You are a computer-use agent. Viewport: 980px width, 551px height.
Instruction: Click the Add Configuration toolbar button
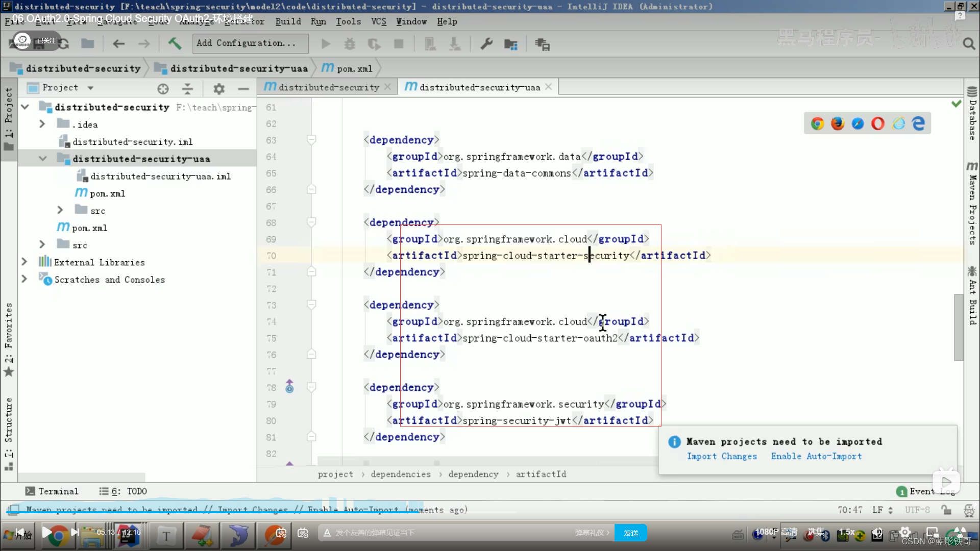click(248, 43)
